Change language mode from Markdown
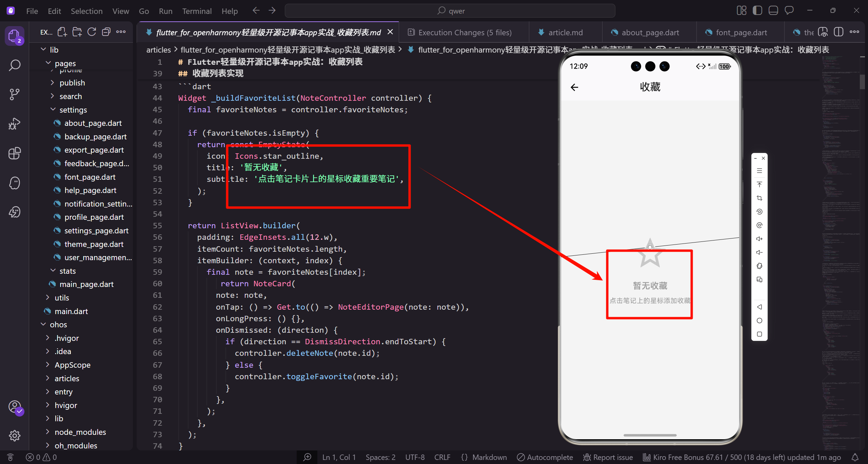 pyautogui.click(x=490, y=457)
